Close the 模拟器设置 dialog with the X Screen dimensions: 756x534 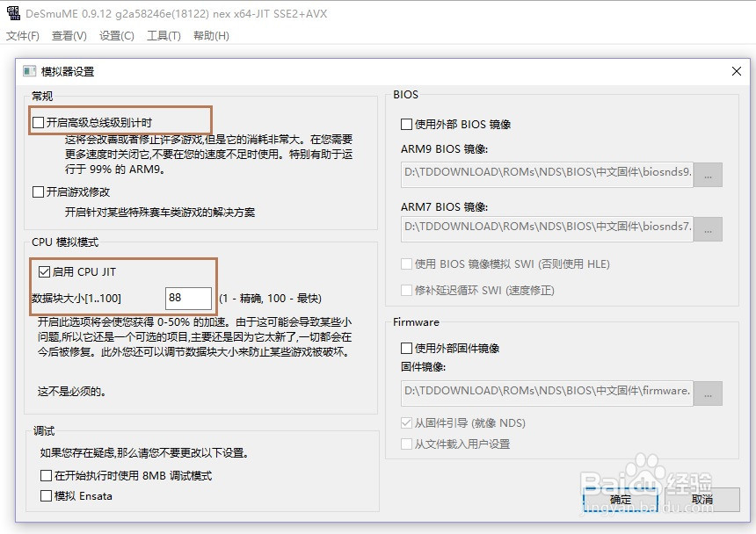coord(736,71)
